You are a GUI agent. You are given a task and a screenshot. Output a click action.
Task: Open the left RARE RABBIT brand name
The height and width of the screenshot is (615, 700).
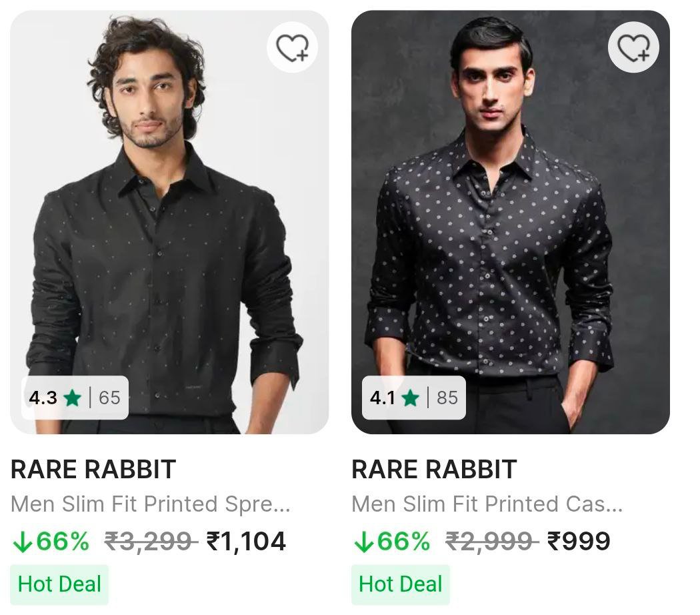(93, 470)
